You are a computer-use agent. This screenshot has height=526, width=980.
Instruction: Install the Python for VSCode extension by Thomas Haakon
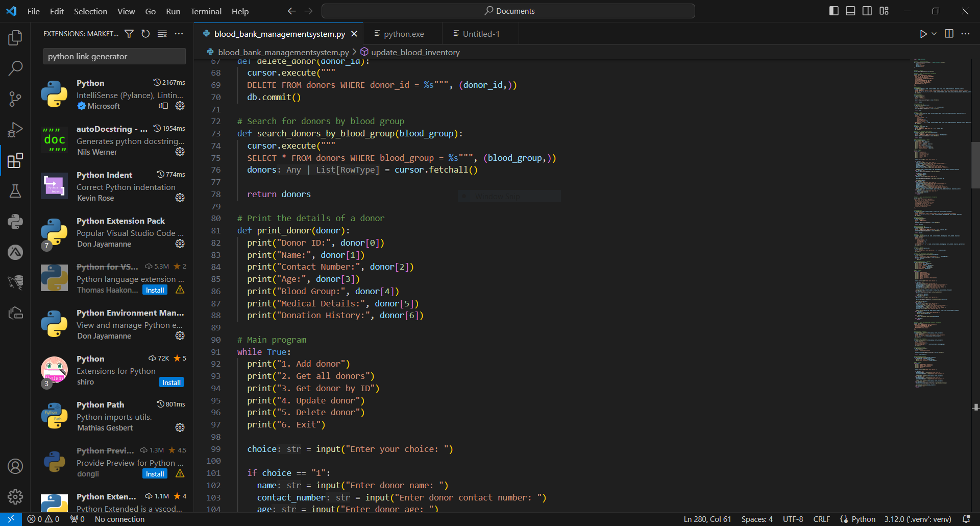[x=155, y=290]
